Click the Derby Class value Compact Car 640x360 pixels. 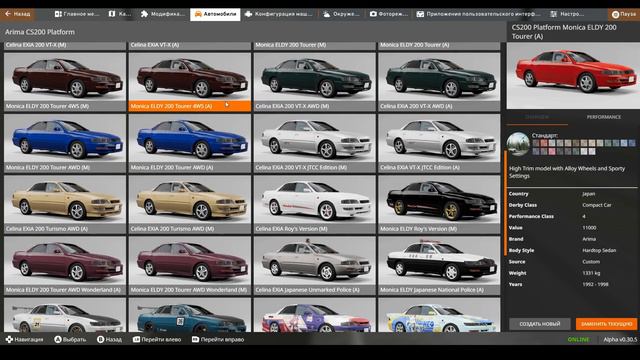[x=597, y=205]
